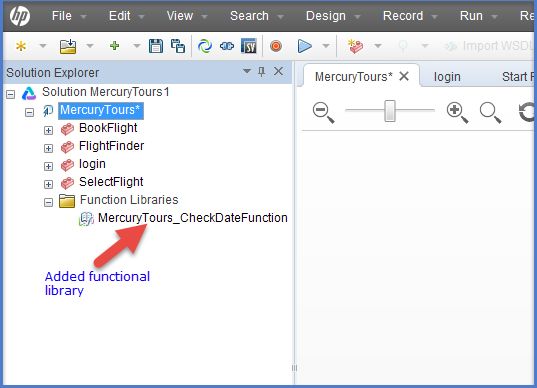
Task: Select Function Libraries label in tree
Action: [x=129, y=200]
